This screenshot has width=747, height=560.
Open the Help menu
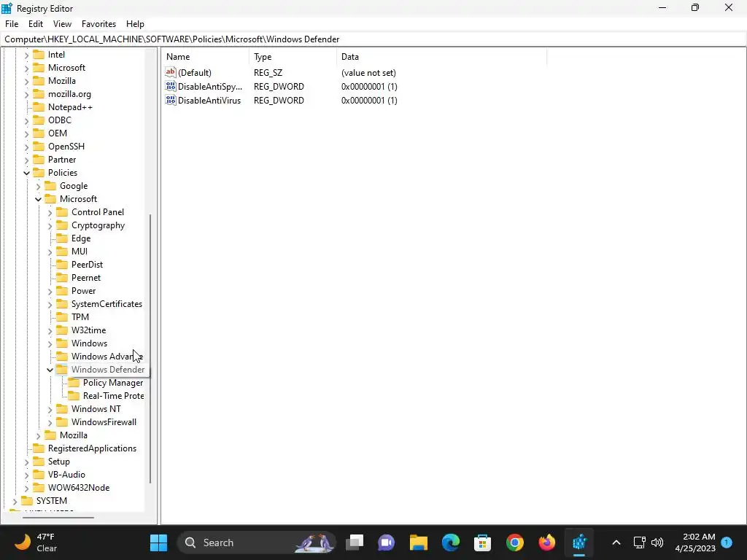coord(135,24)
